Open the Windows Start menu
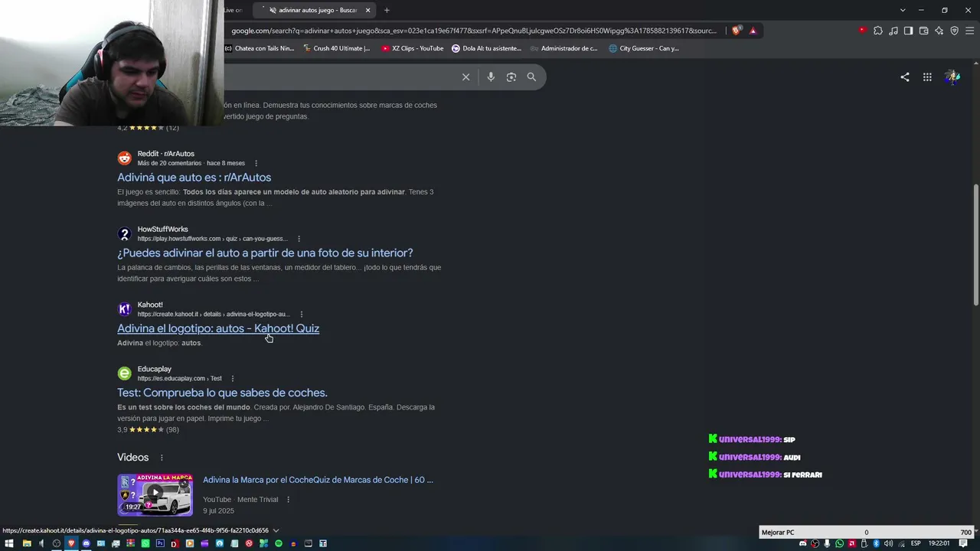 [9, 543]
